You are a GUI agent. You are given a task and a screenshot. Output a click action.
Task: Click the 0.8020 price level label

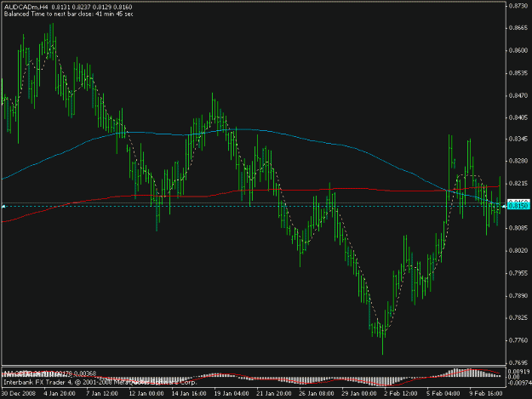518,250
